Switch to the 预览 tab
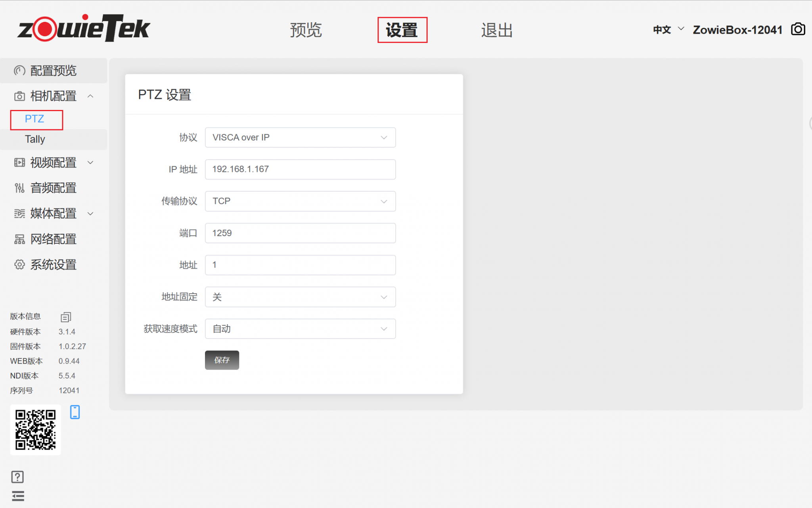This screenshot has height=508, width=812. 306,30
